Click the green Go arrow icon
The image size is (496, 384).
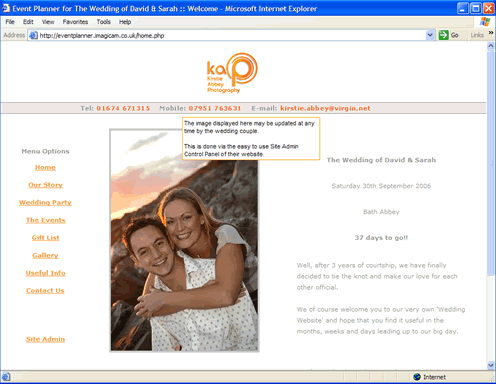coord(443,35)
